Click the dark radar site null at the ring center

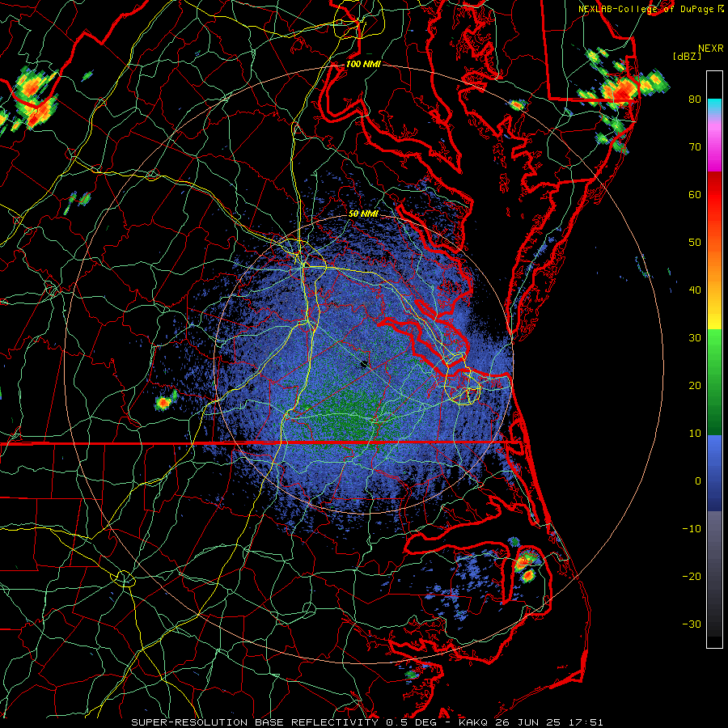point(365,364)
